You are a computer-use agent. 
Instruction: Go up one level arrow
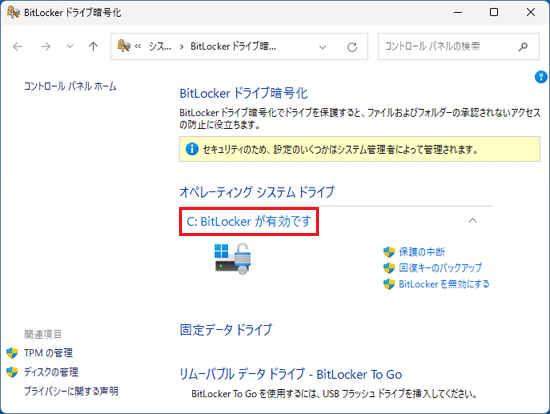click(93, 46)
